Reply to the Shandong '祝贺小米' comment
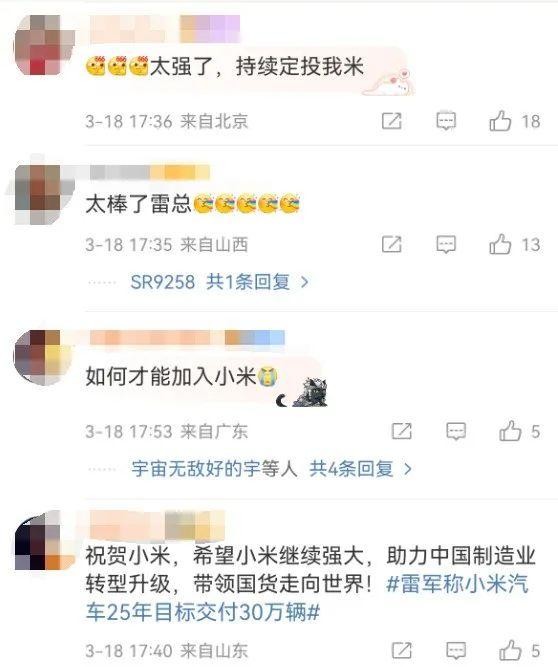Screen dimensions: 558x667 (456, 650)
